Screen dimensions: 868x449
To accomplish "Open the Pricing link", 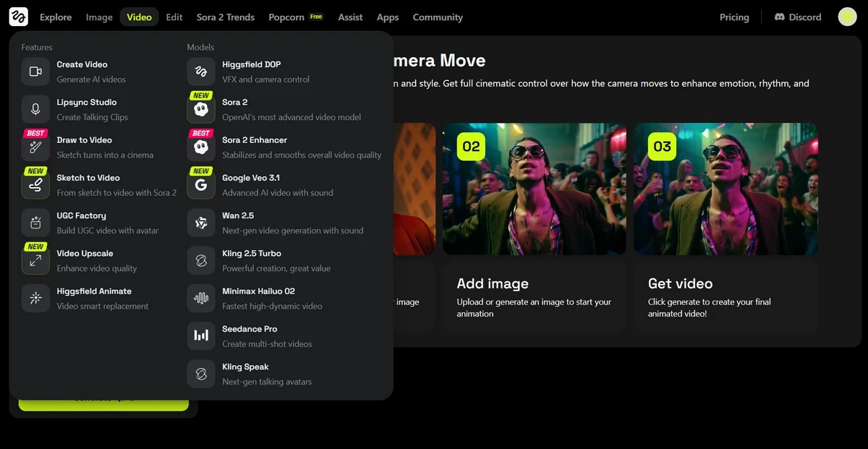I will pos(734,17).
